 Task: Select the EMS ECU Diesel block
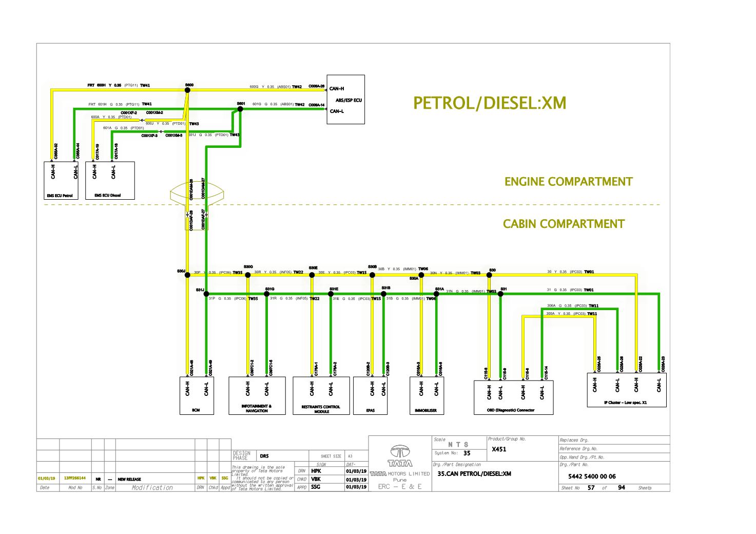110,180
